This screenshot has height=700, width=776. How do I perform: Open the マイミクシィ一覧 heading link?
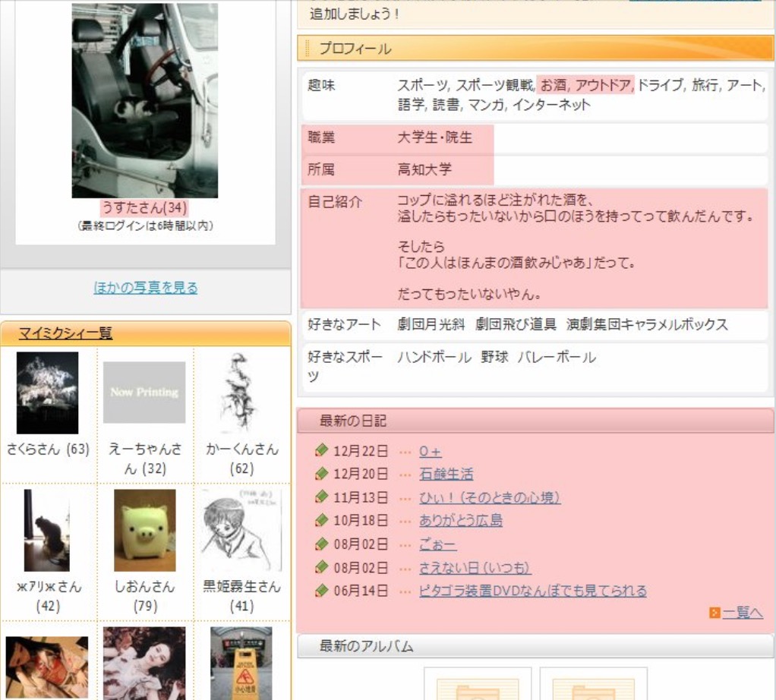point(65,333)
